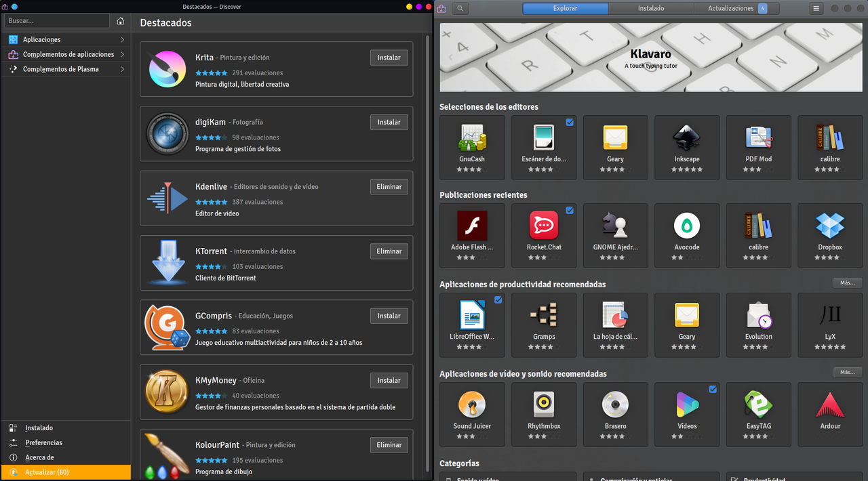
Task: Switch to the Actualizaciones tab
Action: tap(737, 8)
